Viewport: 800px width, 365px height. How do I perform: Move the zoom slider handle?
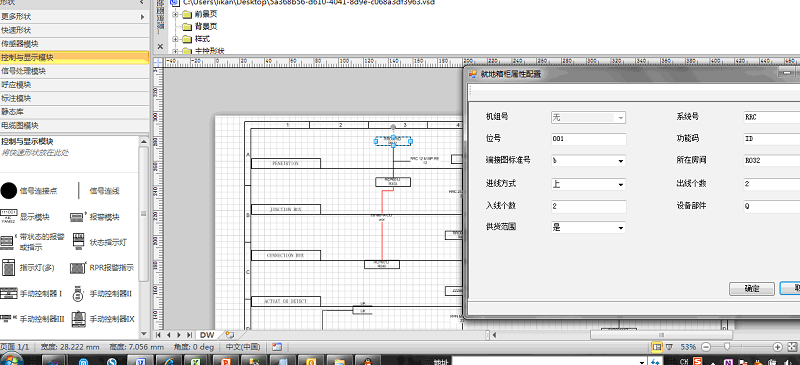pos(727,347)
